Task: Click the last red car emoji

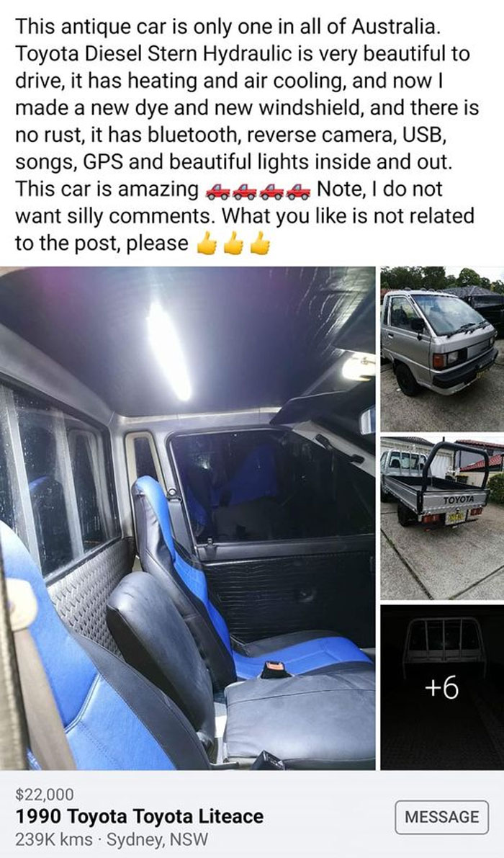Action: [297, 191]
